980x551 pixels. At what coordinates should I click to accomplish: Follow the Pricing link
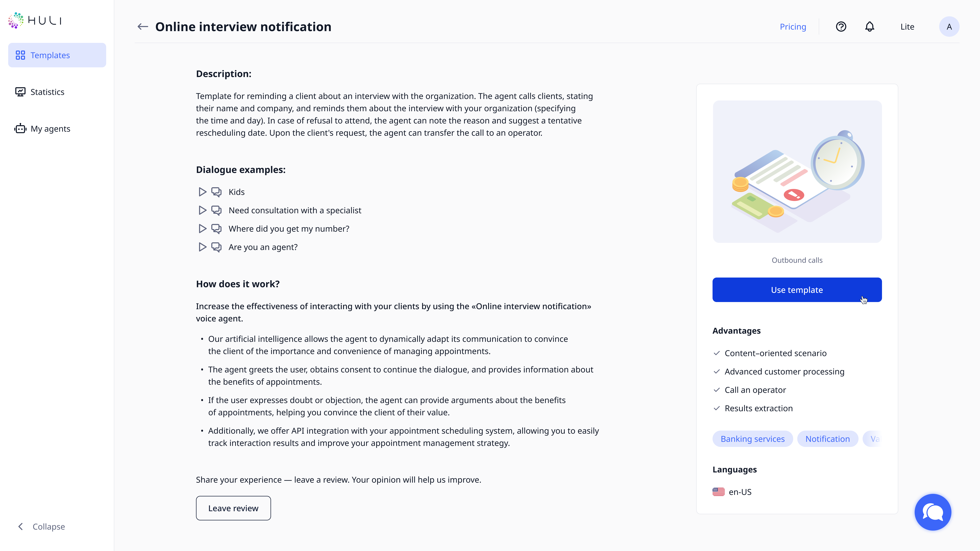(793, 27)
